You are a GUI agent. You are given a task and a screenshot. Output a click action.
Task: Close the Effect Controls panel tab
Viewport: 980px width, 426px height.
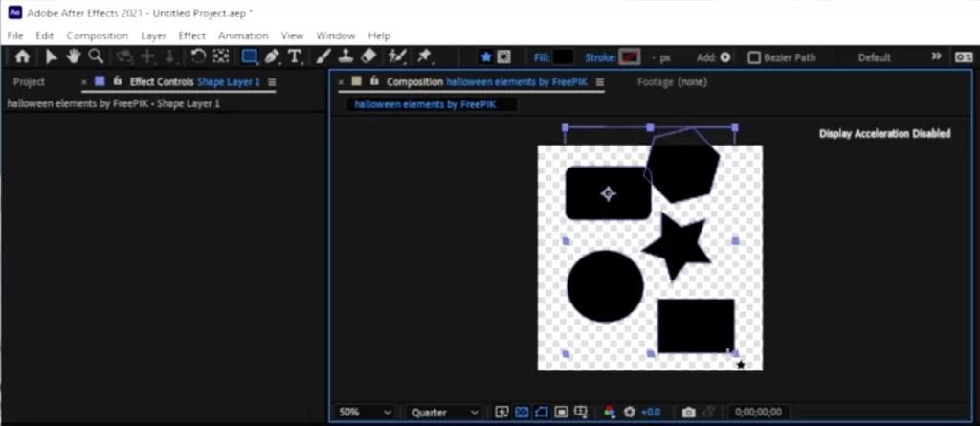click(84, 82)
